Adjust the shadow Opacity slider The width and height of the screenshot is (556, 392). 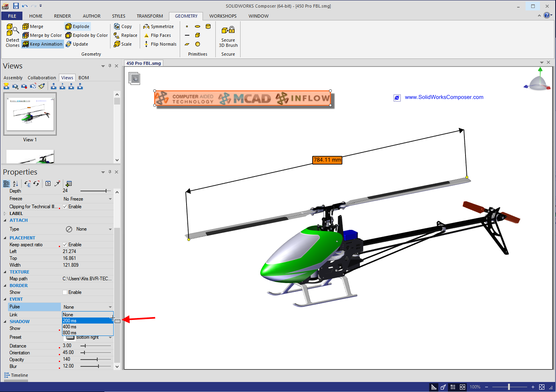click(97, 360)
